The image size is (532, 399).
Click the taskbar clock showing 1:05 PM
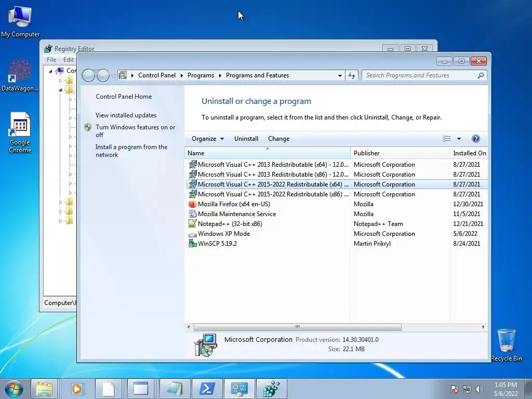click(x=506, y=389)
